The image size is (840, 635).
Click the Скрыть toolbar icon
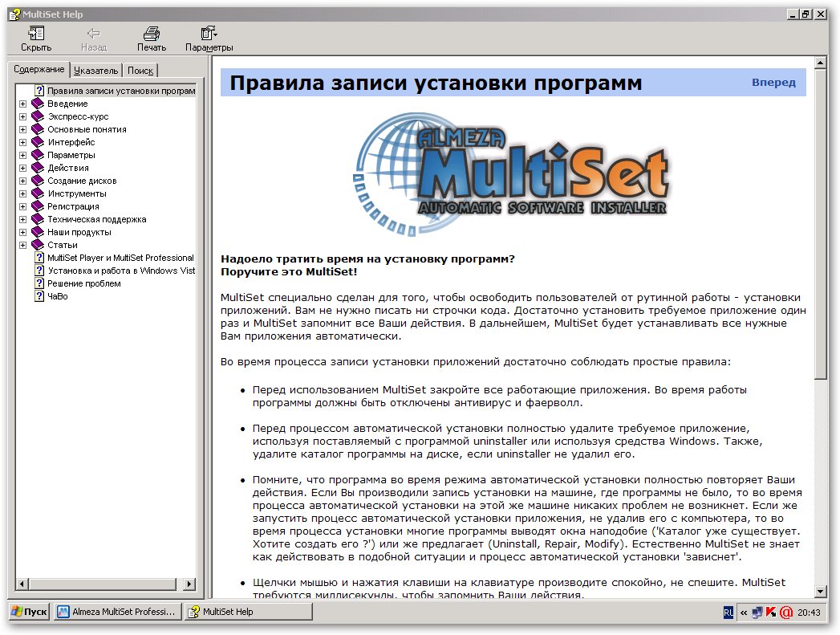(x=36, y=34)
